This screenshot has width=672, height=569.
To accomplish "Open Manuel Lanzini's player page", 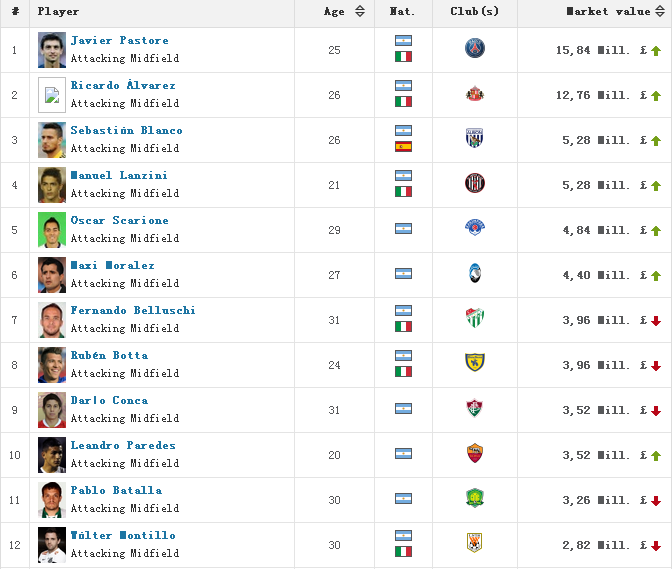I will point(119,175).
